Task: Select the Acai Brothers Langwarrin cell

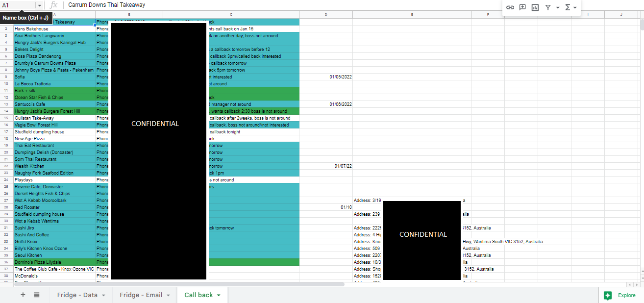Action: [54, 36]
